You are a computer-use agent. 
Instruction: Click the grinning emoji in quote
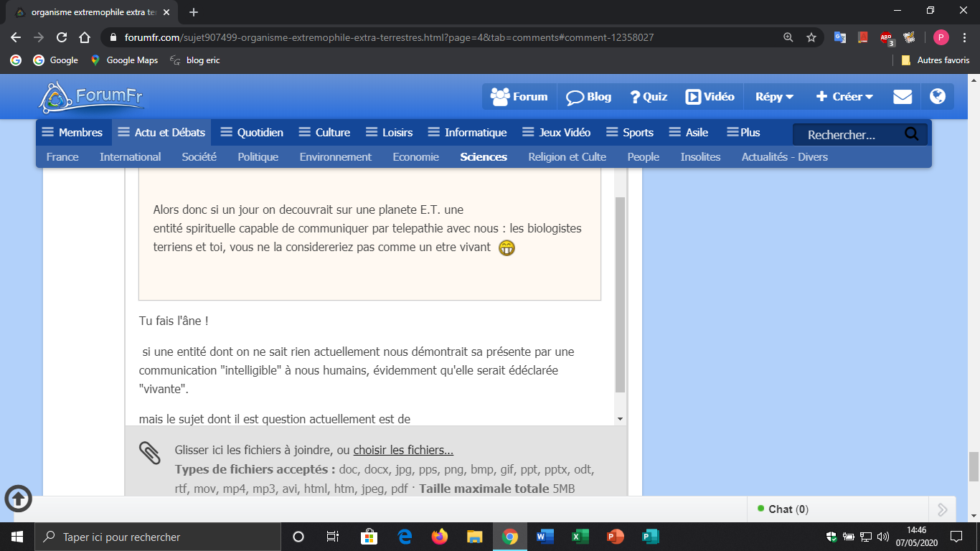[507, 248]
